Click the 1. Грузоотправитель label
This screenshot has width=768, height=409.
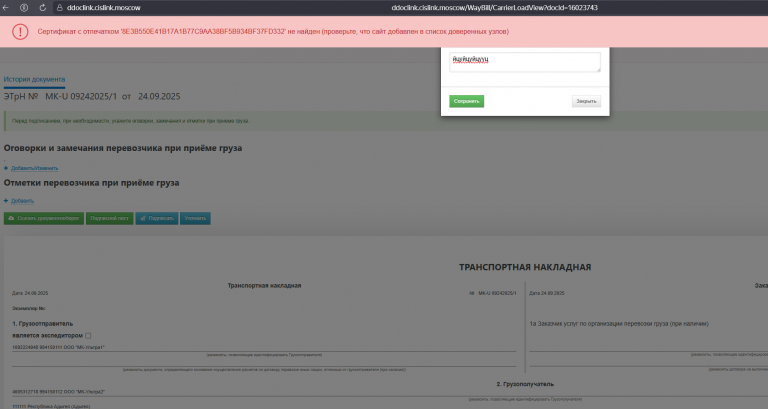[43, 324]
